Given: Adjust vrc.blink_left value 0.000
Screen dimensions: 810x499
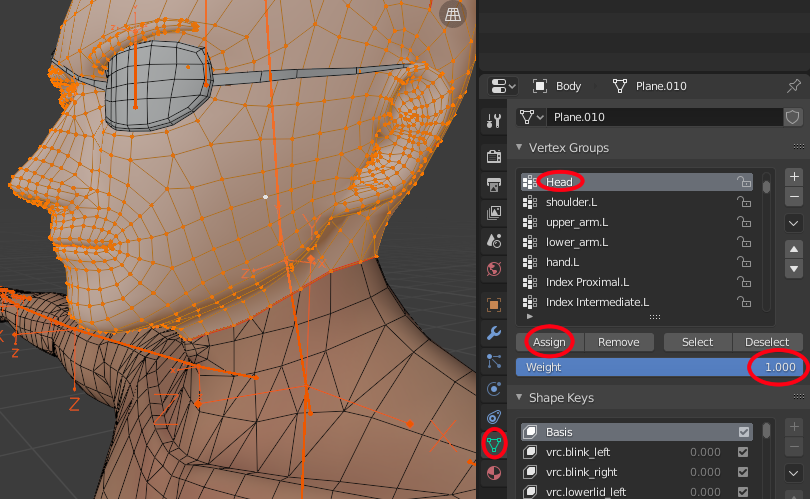Looking at the screenshot, I should coord(705,452).
